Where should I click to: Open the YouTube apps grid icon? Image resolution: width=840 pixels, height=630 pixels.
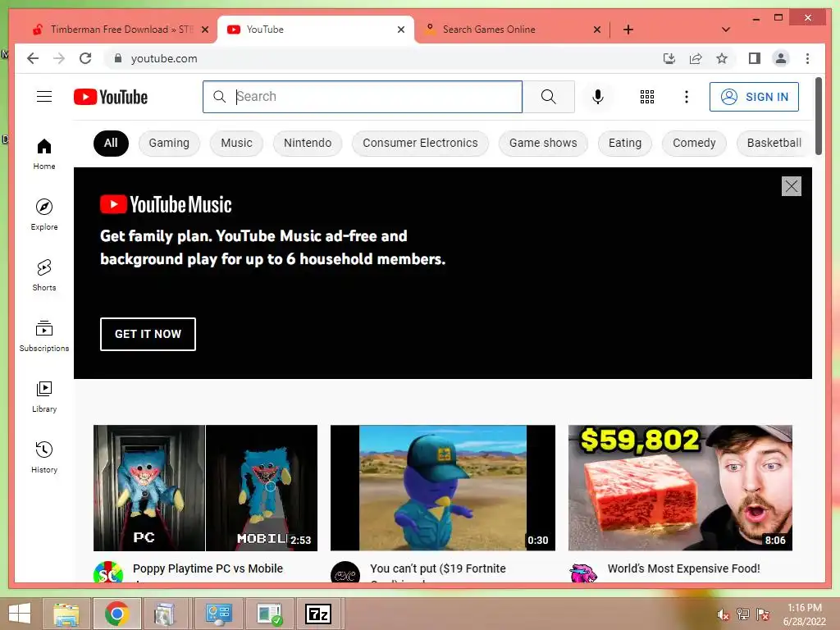[x=647, y=97]
